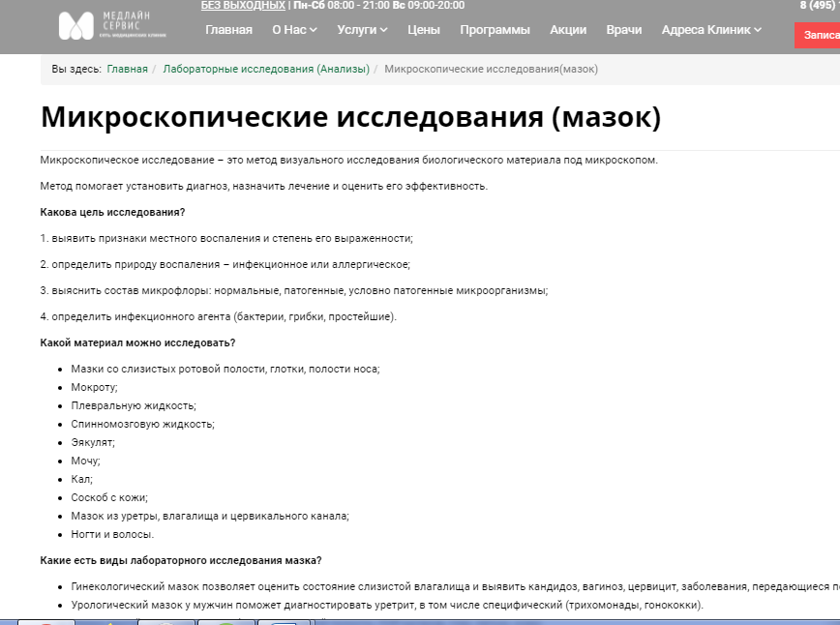Expand the Услуги dropdown menu

361,29
